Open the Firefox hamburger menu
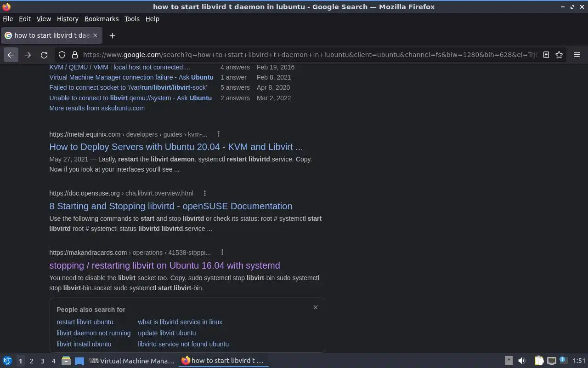Viewport: 588px width, 368px height. click(577, 55)
